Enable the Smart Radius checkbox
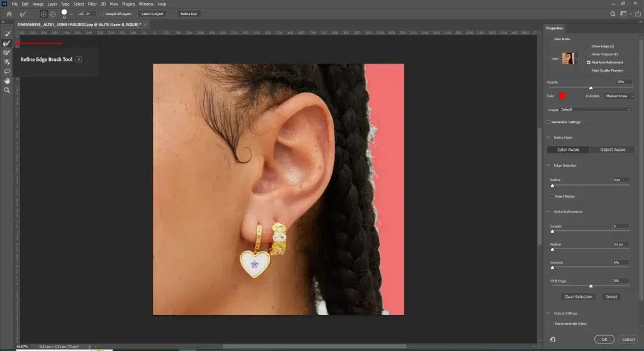Viewport: 644px width, 351px height. (552, 196)
